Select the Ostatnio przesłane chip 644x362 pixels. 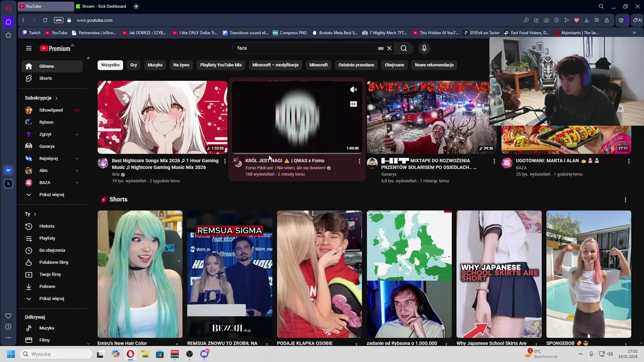[356, 65]
